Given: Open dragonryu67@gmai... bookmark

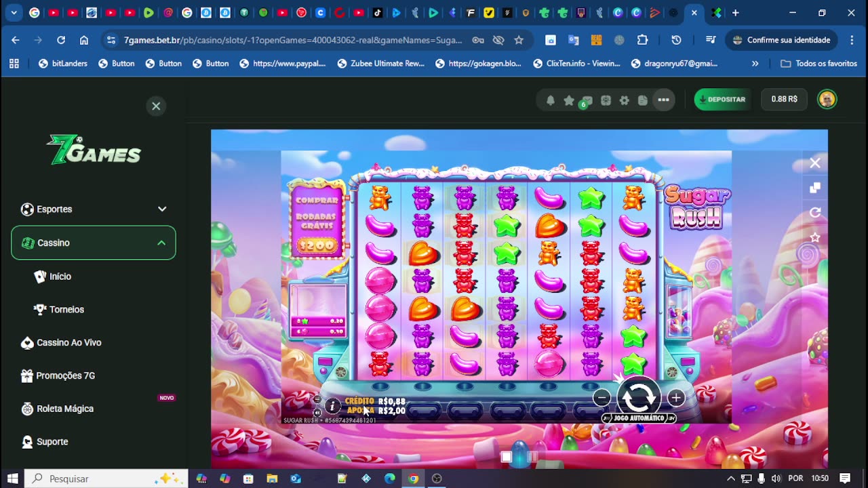Looking at the screenshot, I should 674,64.
